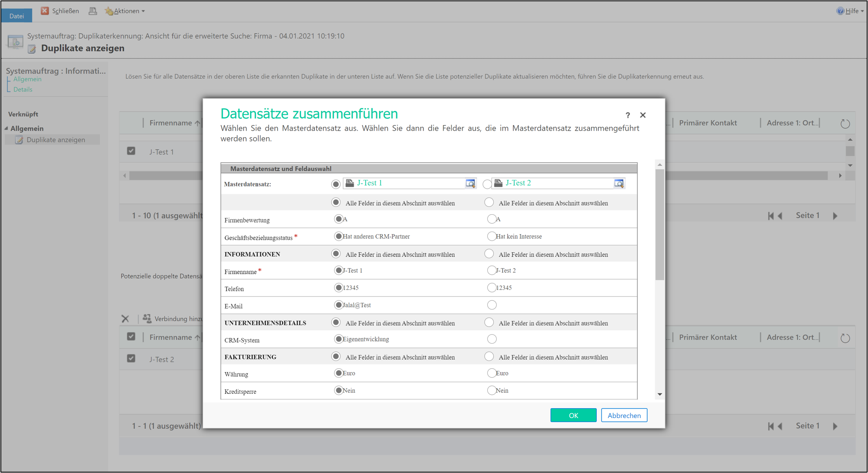Open lookup icon for J-Test 2 field
This screenshot has width=868, height=473.
[x=619, y=183]
